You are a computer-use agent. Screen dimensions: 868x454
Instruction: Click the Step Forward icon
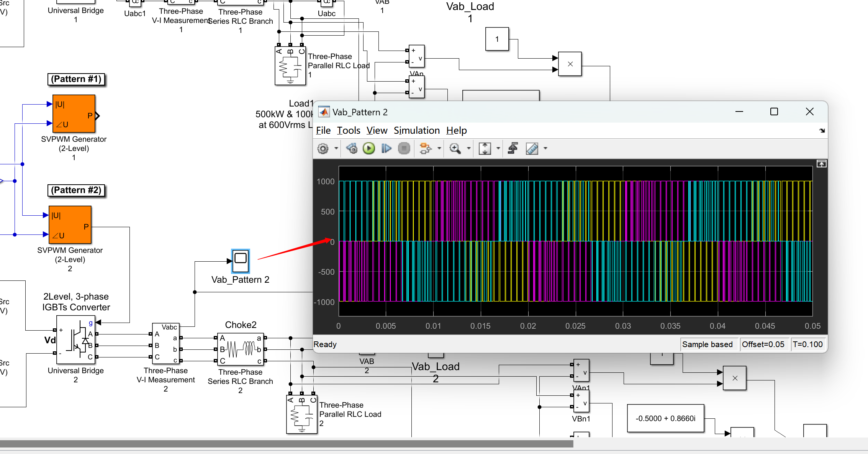(x=387, y=149)
